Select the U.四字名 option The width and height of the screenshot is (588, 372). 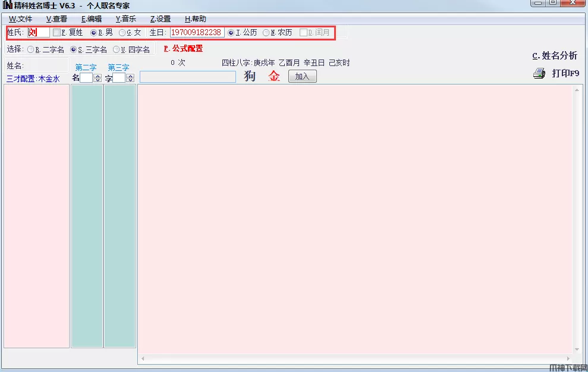coord(117,49)
